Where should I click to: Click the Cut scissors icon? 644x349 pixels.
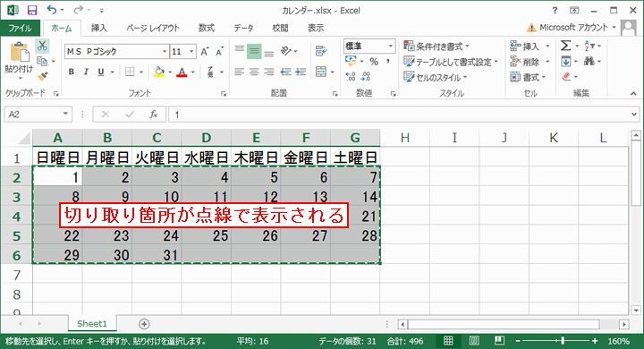coord(42,46)
